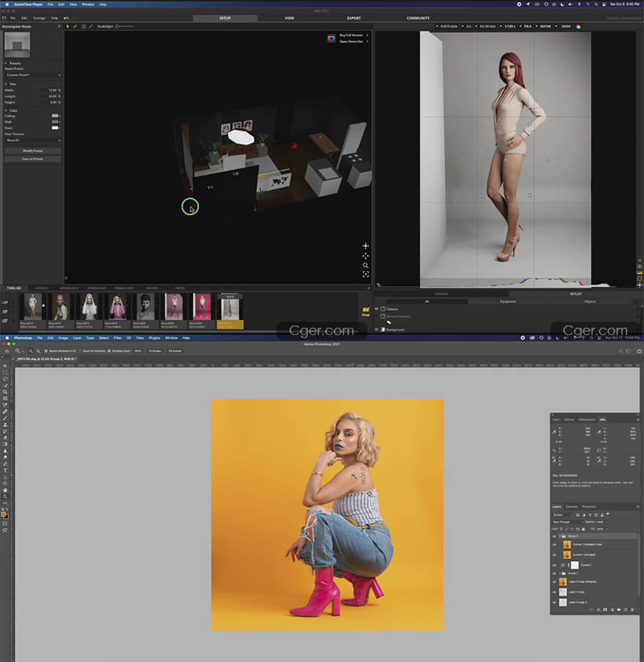This screenshot has height=662, width=644.
Task: Click the undo arrow in set.a.light
Action: [x=66, y=18]
